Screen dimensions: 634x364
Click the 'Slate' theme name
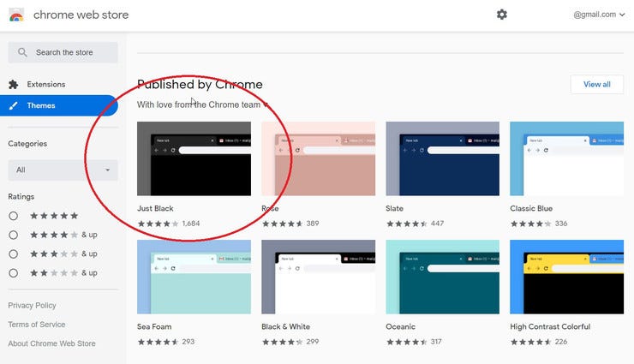click(x=394, y=208)
